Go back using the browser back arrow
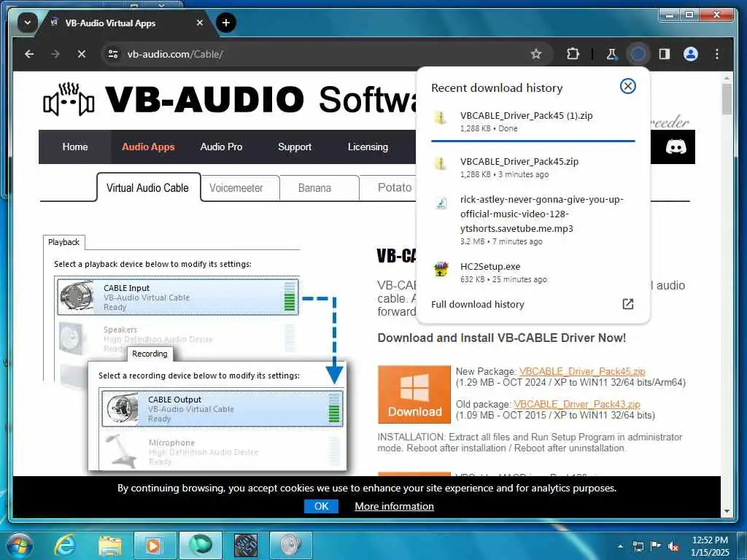The width and height of the screenshot is (747, 560). tap(29, 54)
